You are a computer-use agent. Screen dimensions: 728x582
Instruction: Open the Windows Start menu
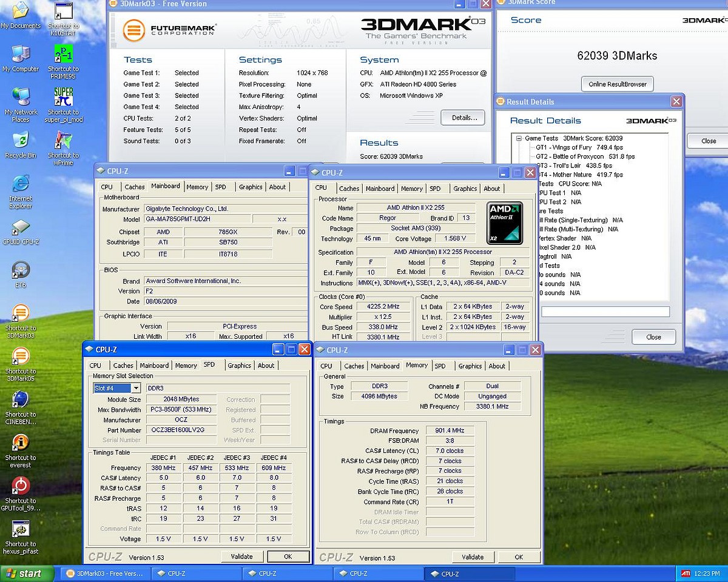click(26, 574)
